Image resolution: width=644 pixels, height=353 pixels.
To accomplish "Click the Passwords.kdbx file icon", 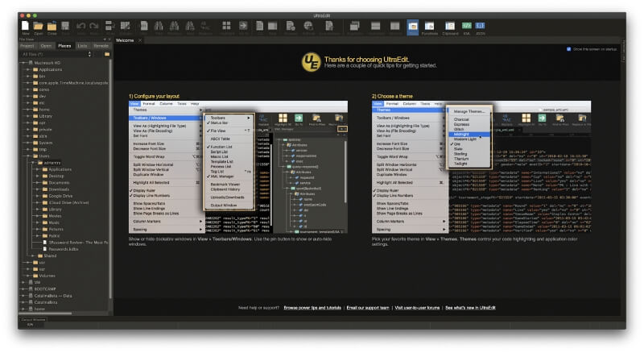I will [46, 249].
